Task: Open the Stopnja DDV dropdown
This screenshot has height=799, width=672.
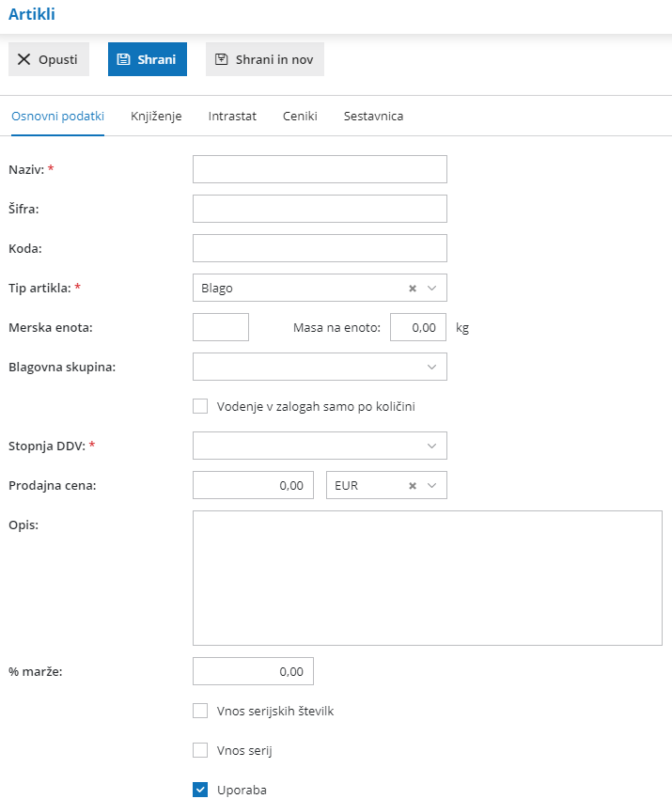Action: pyautogui.click(x=431, y=446)
